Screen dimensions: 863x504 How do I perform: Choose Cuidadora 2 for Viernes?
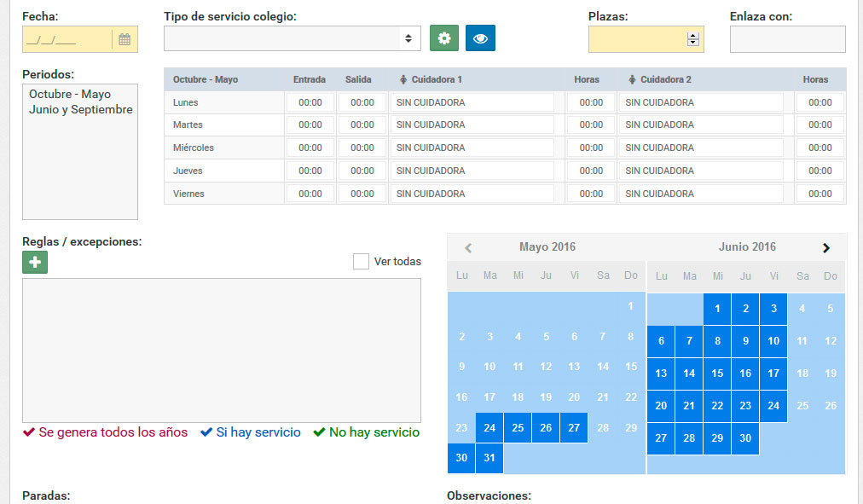[701, 194]
